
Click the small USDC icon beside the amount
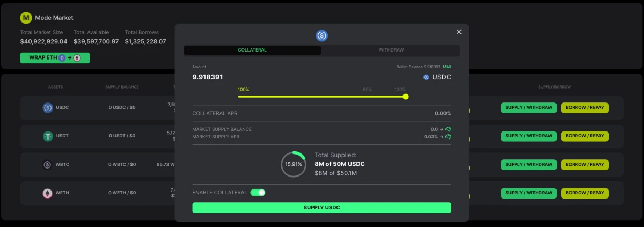[427, 77]
